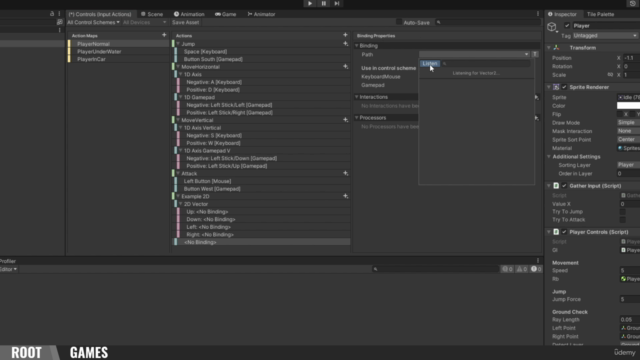The width and height of the screenshot is (640, 360).
Task: Click the history icon in the top-right corner
Action: tap(633, 3)
